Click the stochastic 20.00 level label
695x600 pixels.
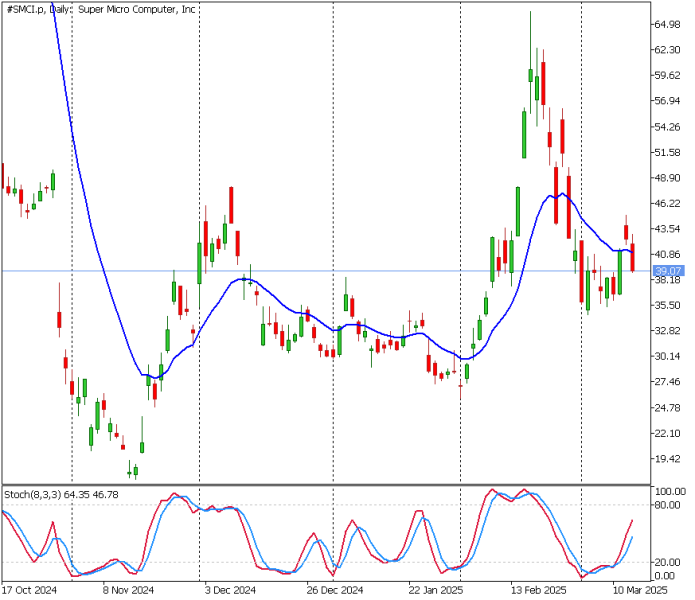(667, 562)
